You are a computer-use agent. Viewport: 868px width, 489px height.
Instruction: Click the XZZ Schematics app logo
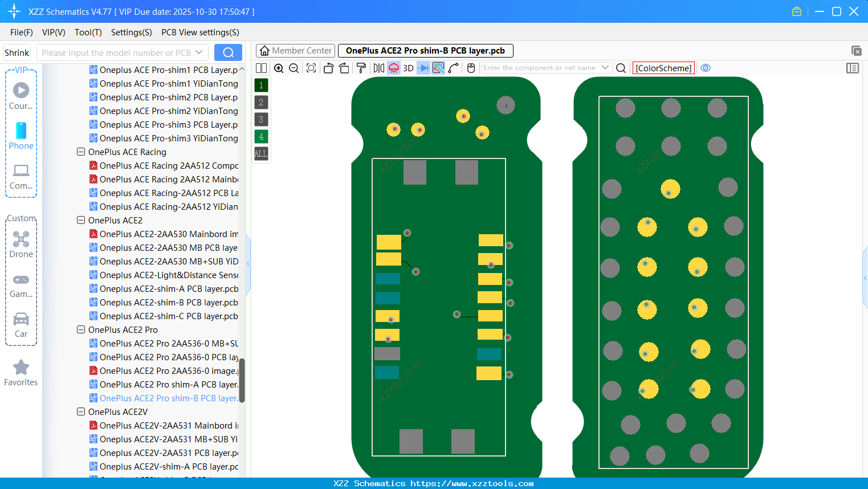14,11
